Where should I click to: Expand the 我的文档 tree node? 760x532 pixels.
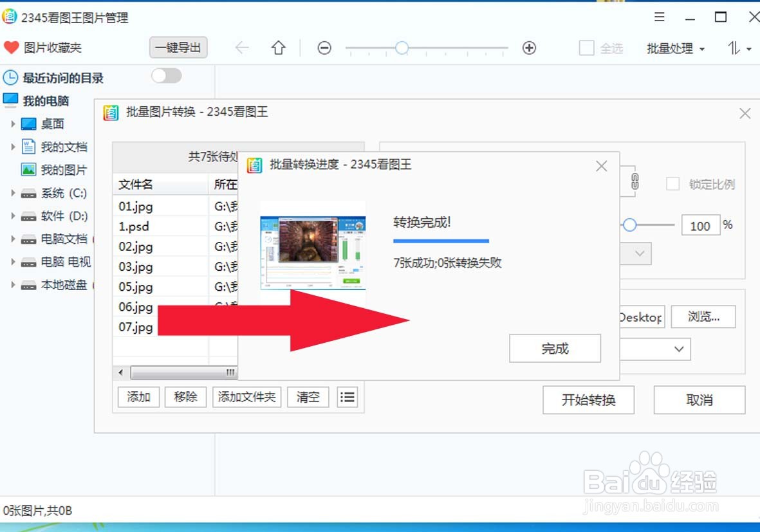click(x=13, y=147)
